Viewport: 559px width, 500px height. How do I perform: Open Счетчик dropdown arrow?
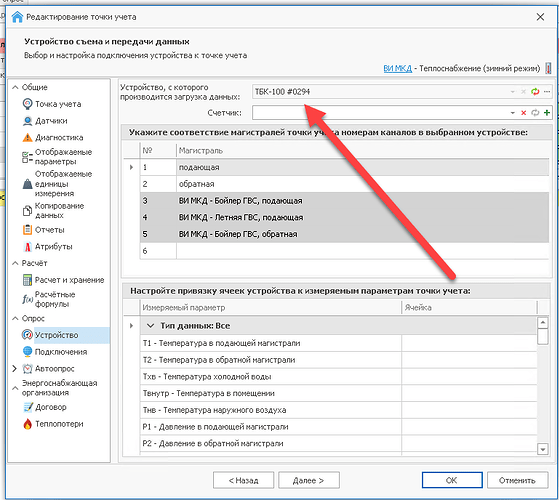(512, 113)
